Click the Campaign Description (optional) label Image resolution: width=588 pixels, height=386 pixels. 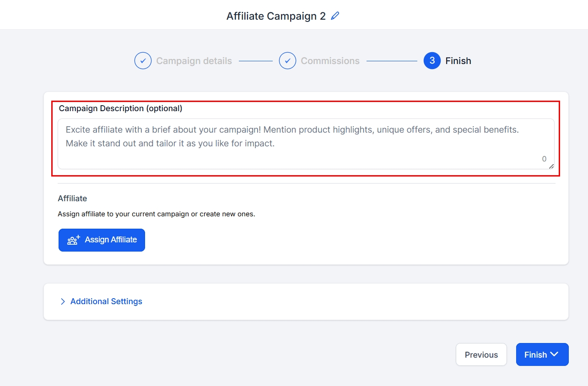[x=121, y=108]
